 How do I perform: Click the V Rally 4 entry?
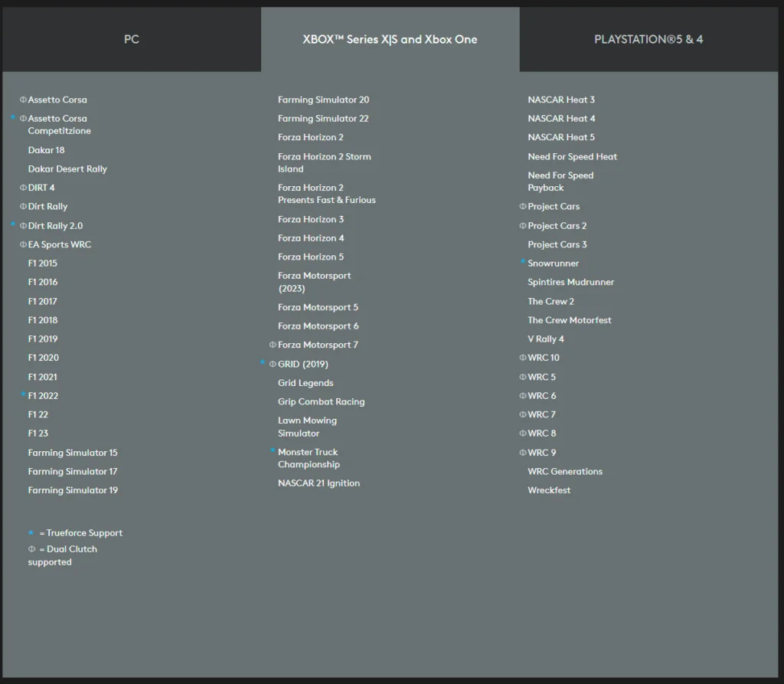pyautogui.click(x=546, y=339)
